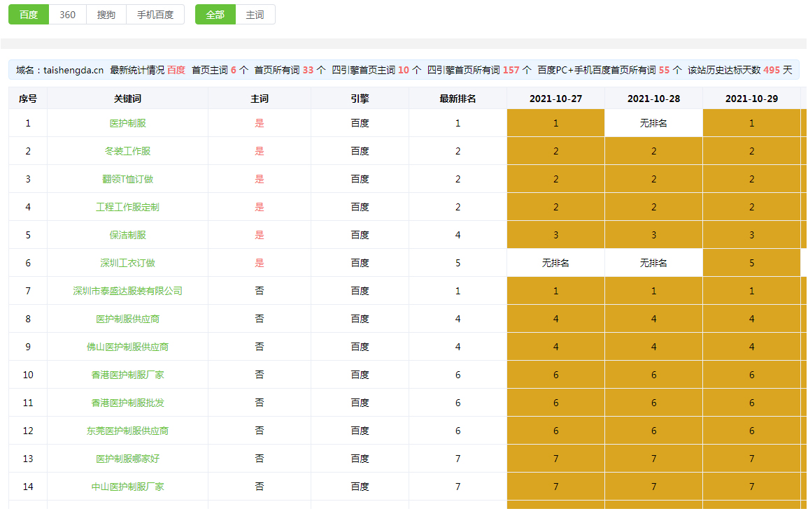Open the 手机百度 tab
This screenshot has height=532, width=808.
155,15
